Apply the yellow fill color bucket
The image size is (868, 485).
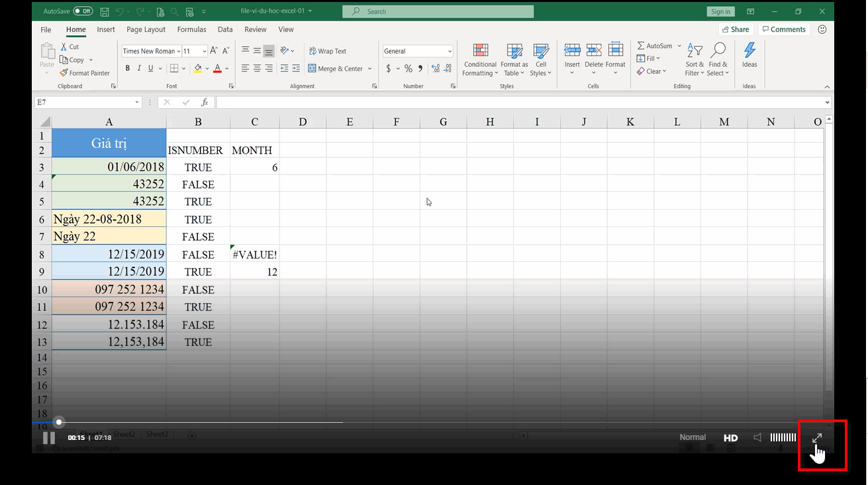197,68
